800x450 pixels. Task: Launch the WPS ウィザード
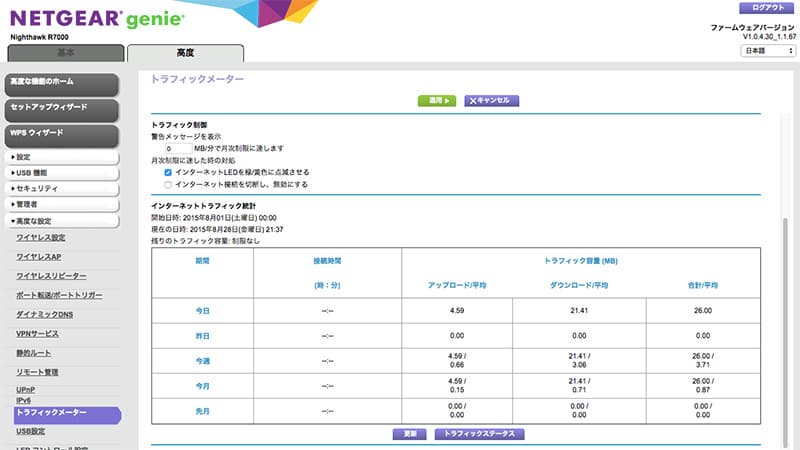(60, 132)
